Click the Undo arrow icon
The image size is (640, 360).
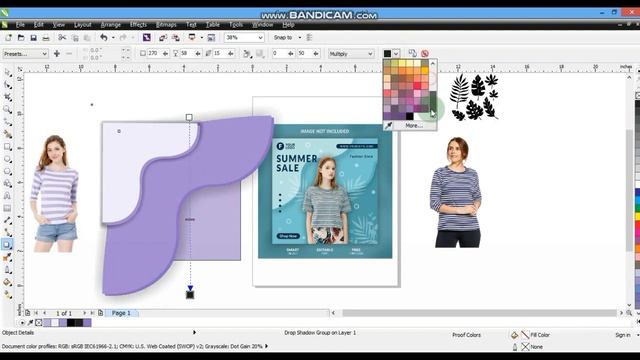pyautogui.click(x=104, y=38)
